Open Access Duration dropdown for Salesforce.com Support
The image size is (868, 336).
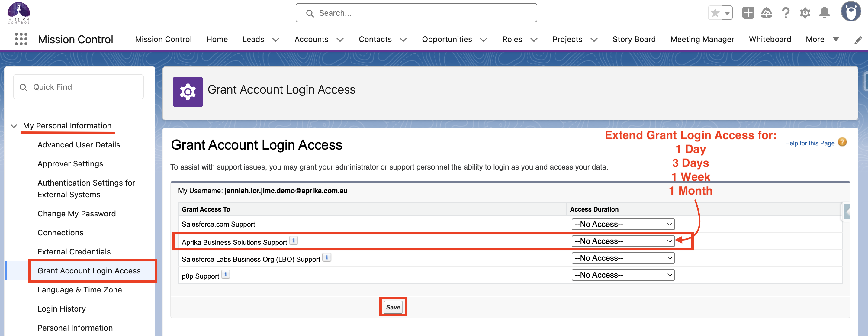(623, 224)
